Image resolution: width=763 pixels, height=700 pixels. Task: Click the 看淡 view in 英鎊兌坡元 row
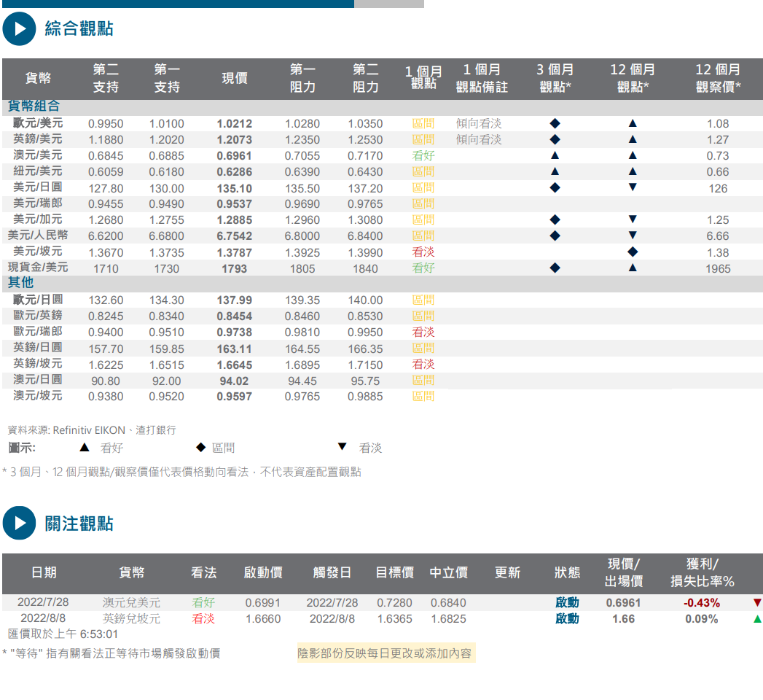click(203, 619)
